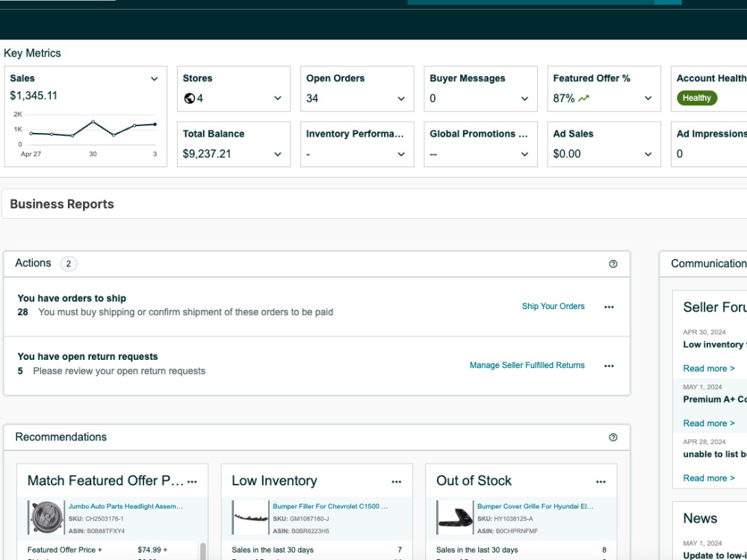Click ASIN B0B88TFXY4 text
747x560 pixels.
pyautogui.click(x=96, y=531)
